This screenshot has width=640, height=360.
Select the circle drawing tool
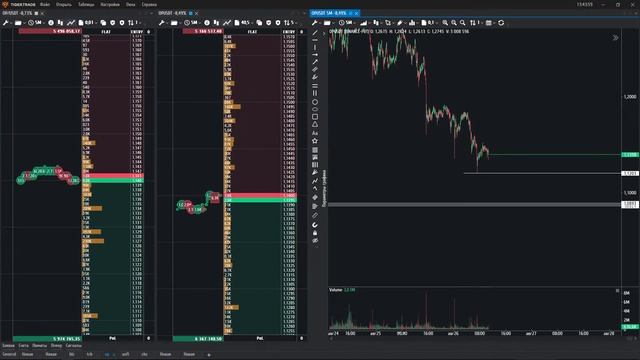[315, 102]
